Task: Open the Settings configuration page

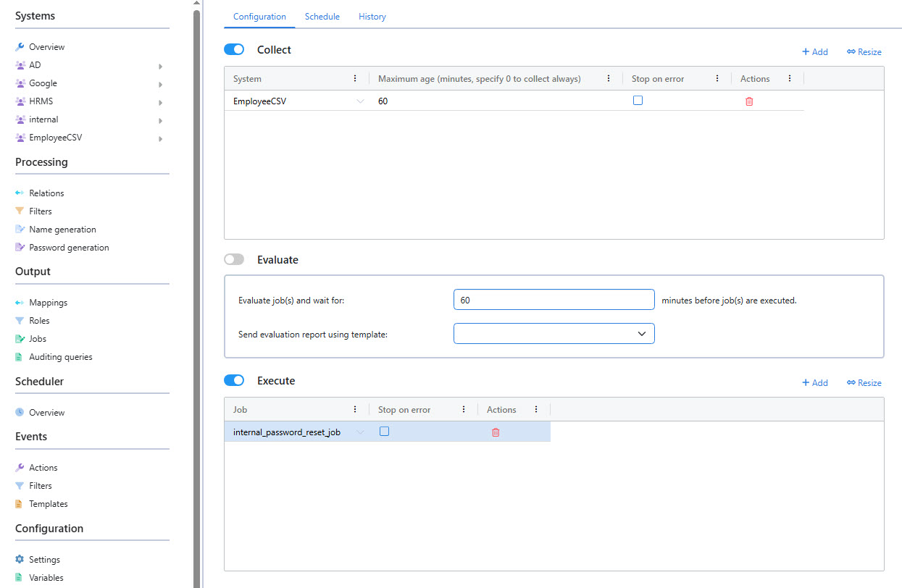Action: 43,559
